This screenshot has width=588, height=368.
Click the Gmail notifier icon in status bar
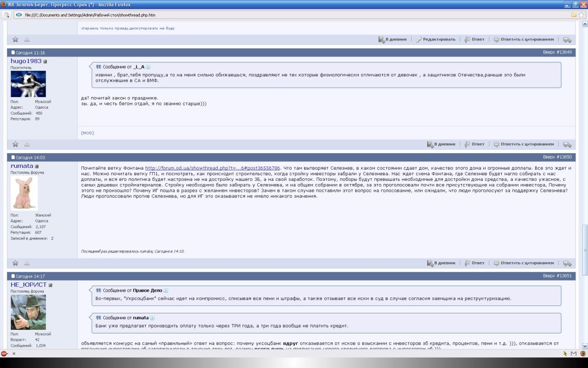coord(573,353)
